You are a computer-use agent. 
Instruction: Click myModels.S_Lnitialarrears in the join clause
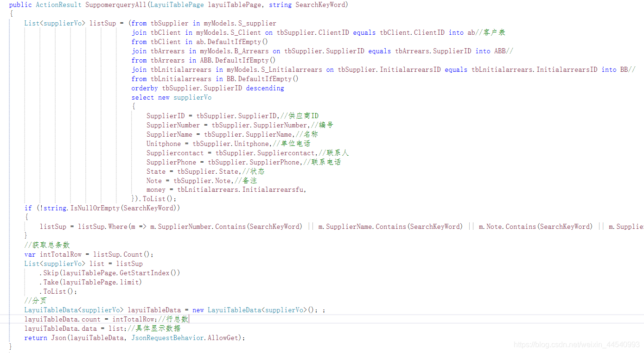pyautogui.click(x=274, y=69)
